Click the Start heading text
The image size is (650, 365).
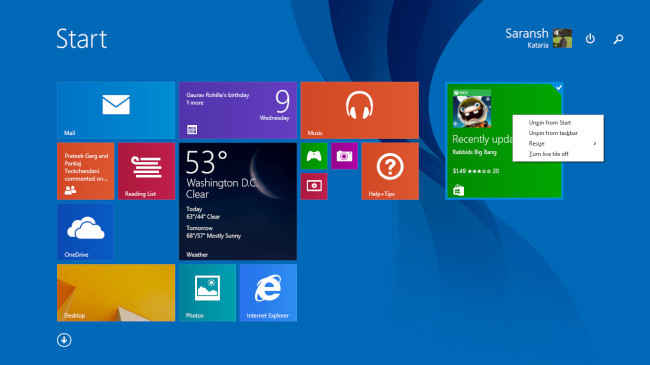tap(82, 39)
